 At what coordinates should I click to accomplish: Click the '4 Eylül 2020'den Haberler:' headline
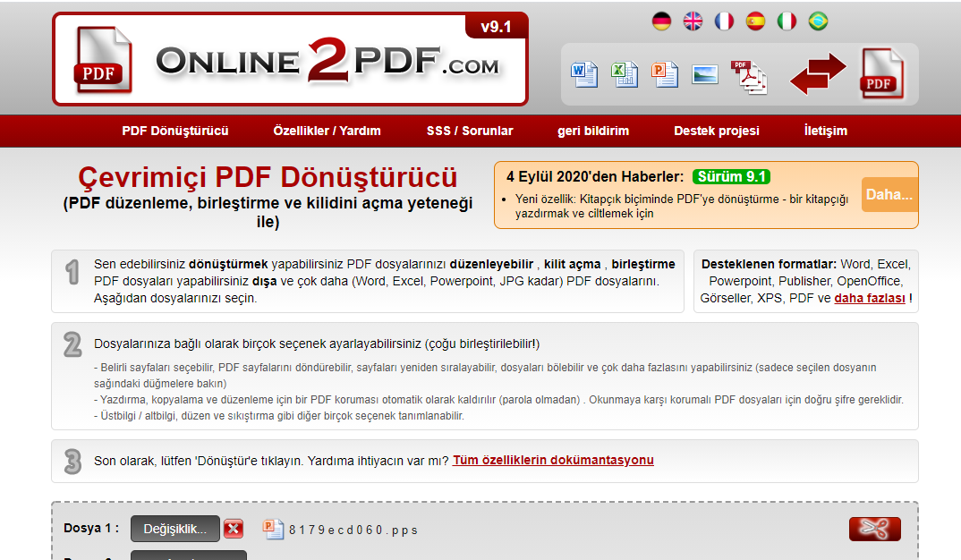(x=594, y=177)
